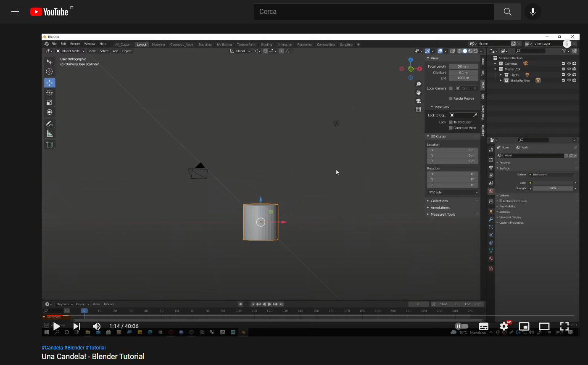Toggle YouTube subtitles button
The width and height of the screenshot is (588, 365).
(484, 326)
